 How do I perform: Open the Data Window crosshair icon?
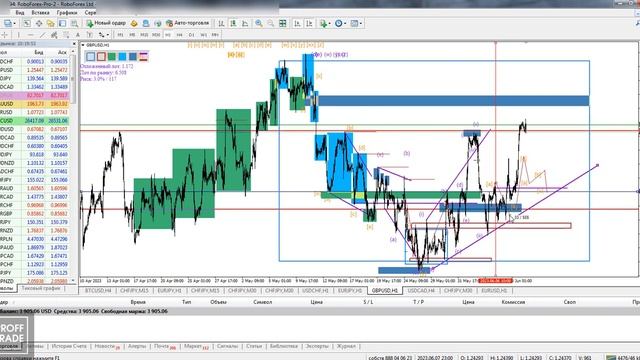pos(39,23)
